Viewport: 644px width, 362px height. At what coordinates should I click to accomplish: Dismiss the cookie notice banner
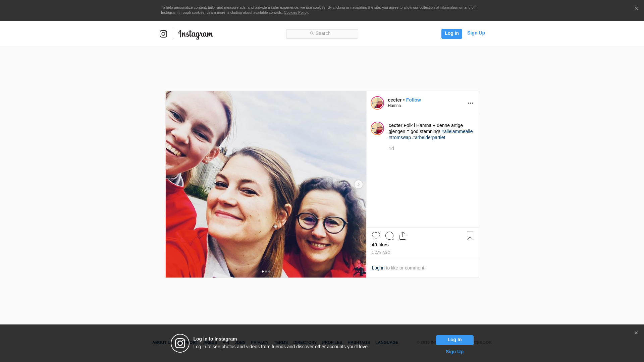636,9
